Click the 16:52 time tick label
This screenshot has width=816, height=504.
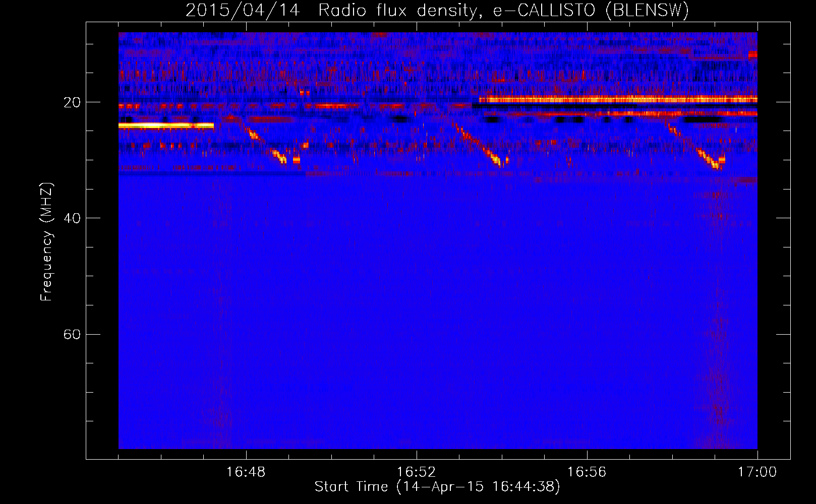pos(416,472)
